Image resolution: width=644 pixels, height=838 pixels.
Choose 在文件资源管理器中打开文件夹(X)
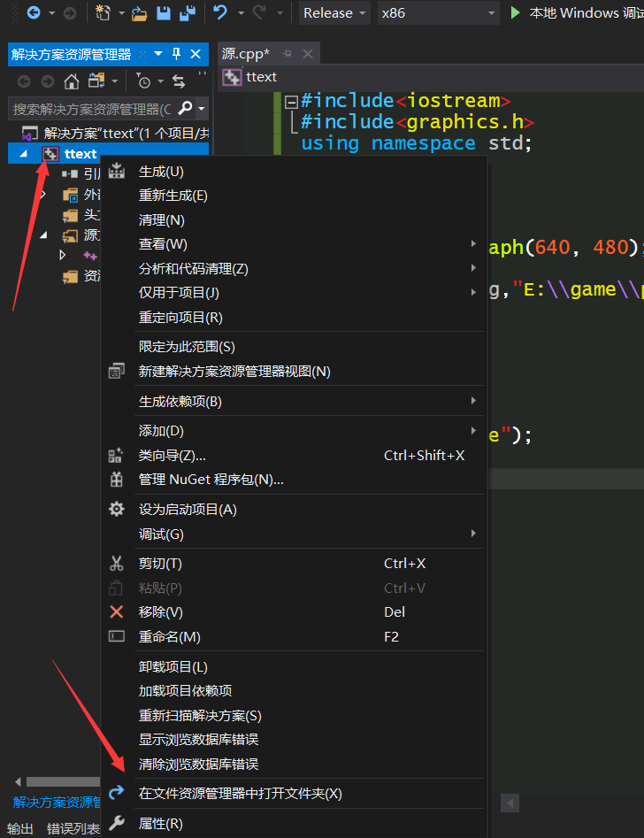(294, 793)
